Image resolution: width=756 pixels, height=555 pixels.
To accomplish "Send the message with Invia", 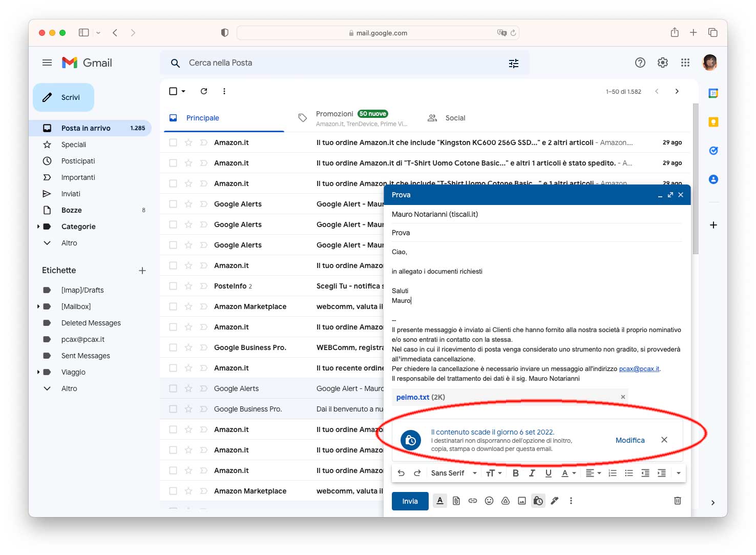I will tap(410, 501).
